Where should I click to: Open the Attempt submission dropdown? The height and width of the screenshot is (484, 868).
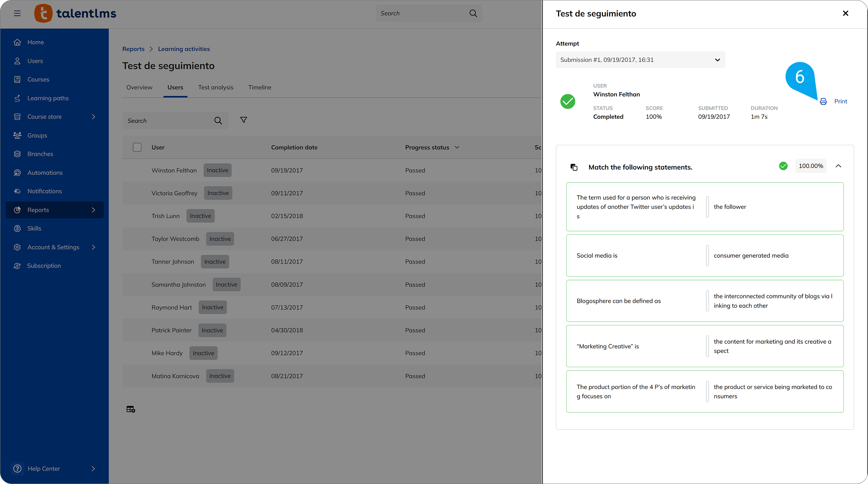640,60
